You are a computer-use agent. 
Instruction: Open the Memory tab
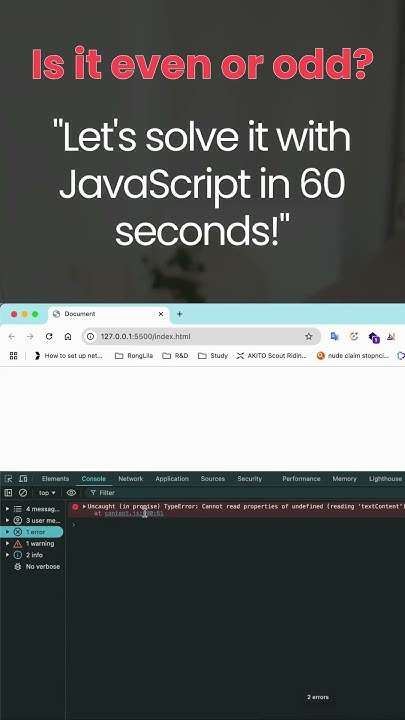[x=344, y=478]
